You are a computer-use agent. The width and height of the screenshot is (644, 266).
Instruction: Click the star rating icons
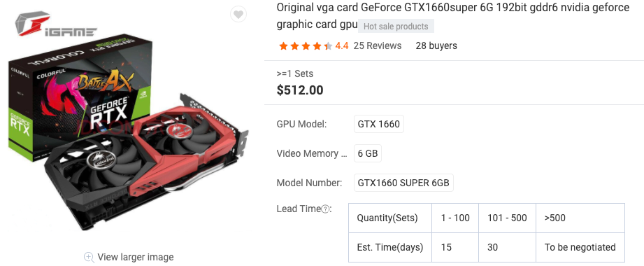coord(306,46)
